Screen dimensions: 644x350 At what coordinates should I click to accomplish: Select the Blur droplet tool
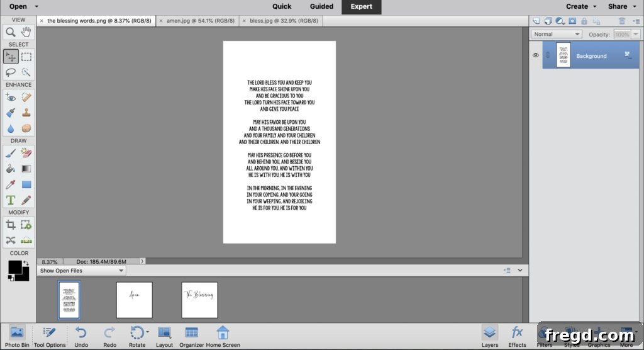click(11, 128)
